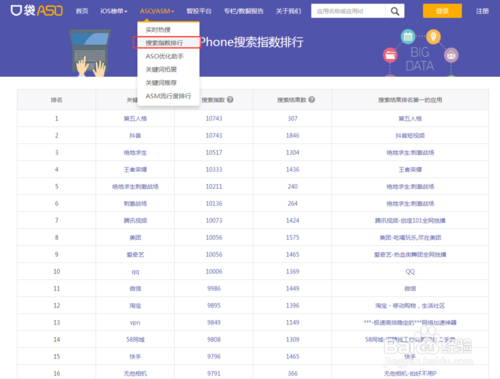
Task: Click top app 爱奇艺-热血街舞团 in row 9
Action: (410, 254)
